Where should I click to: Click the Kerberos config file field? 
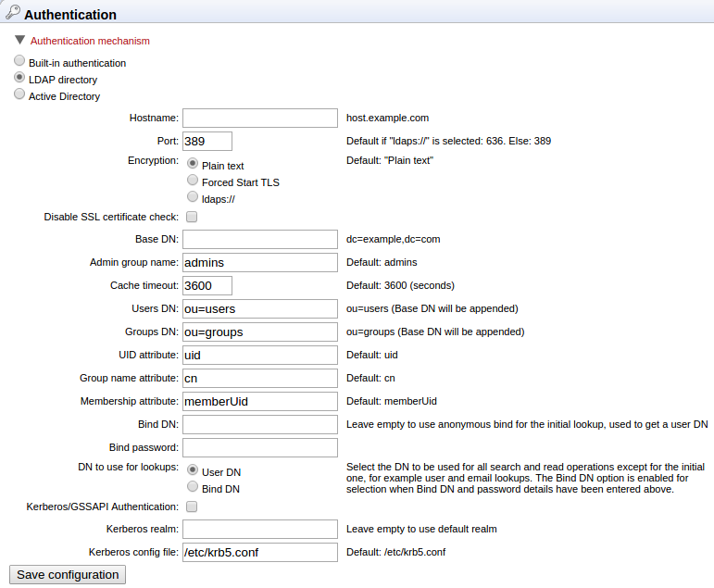pyautogui.click(x=259, y=552)
